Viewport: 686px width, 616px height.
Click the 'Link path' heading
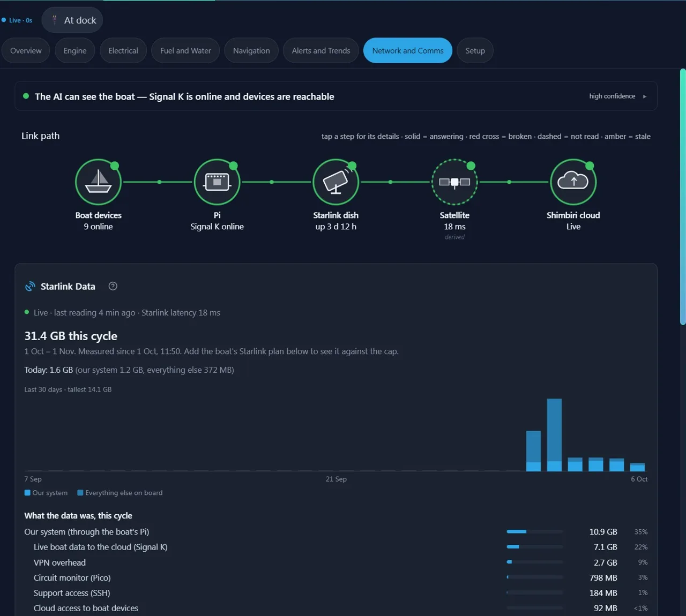[x=41, y=136]
